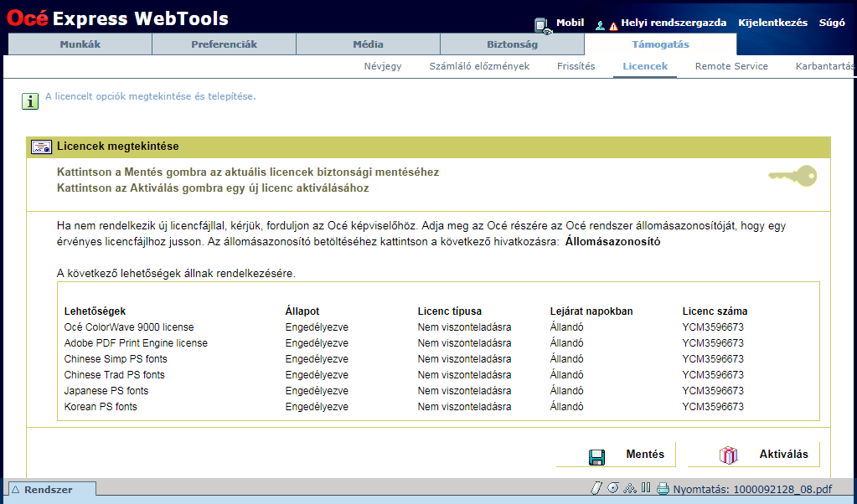Go to the Biztonság tab
857x504 pixels.
tap(512, 44)
